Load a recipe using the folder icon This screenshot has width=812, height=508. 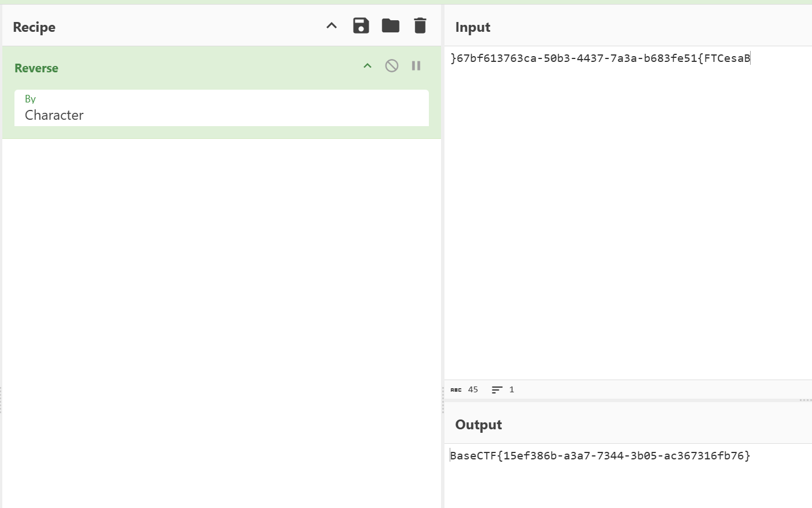point(391,26)
